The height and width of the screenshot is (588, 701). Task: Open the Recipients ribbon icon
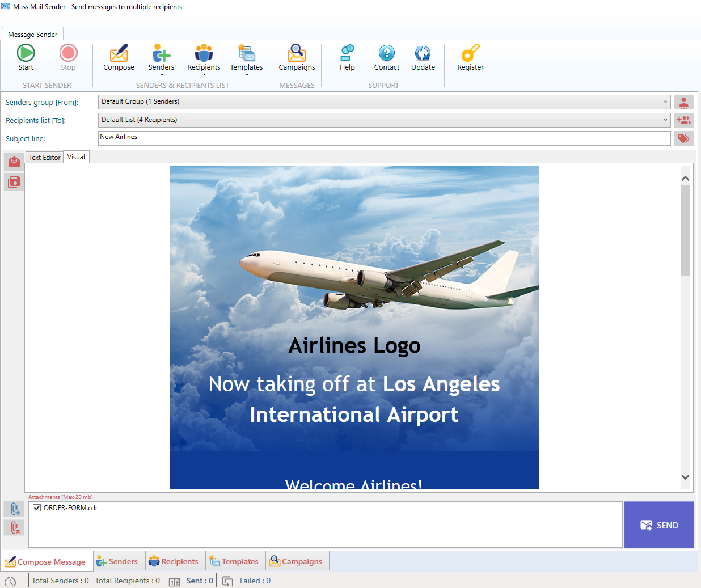point(204,53)
